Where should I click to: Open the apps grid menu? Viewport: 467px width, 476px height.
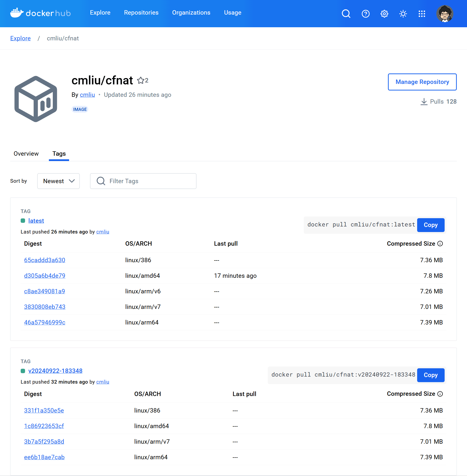[422, 14]
